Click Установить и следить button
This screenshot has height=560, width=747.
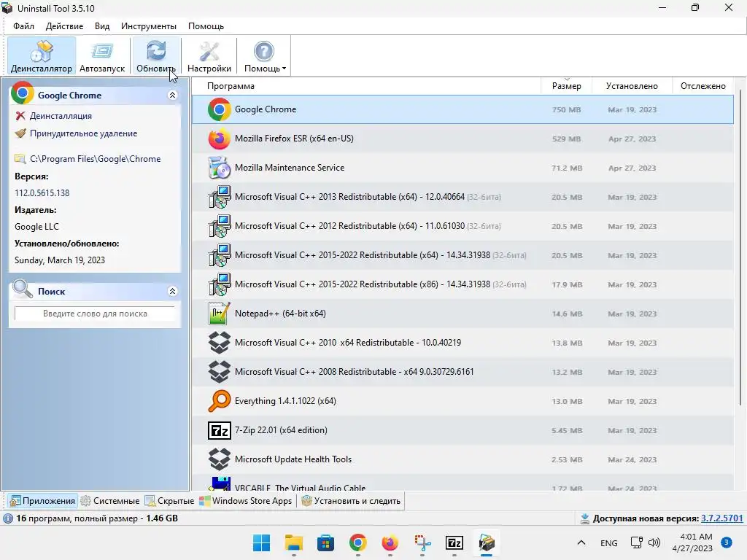point(351,501)
